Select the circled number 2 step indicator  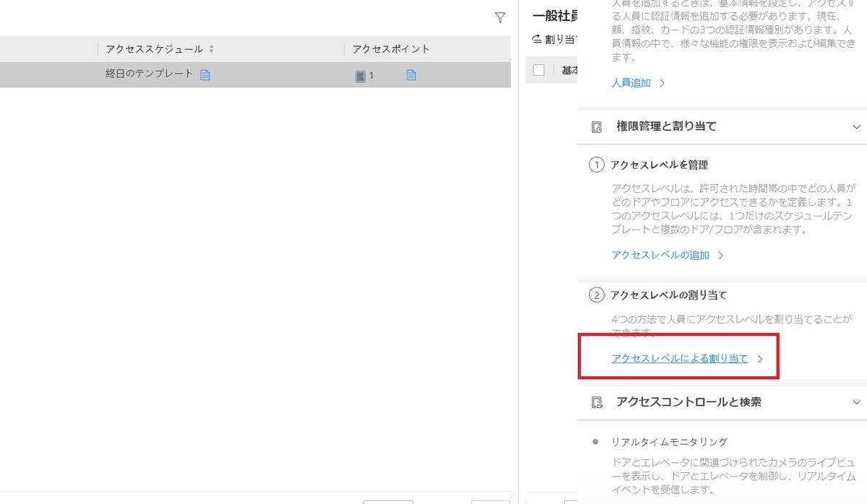(x=595, y=295)
